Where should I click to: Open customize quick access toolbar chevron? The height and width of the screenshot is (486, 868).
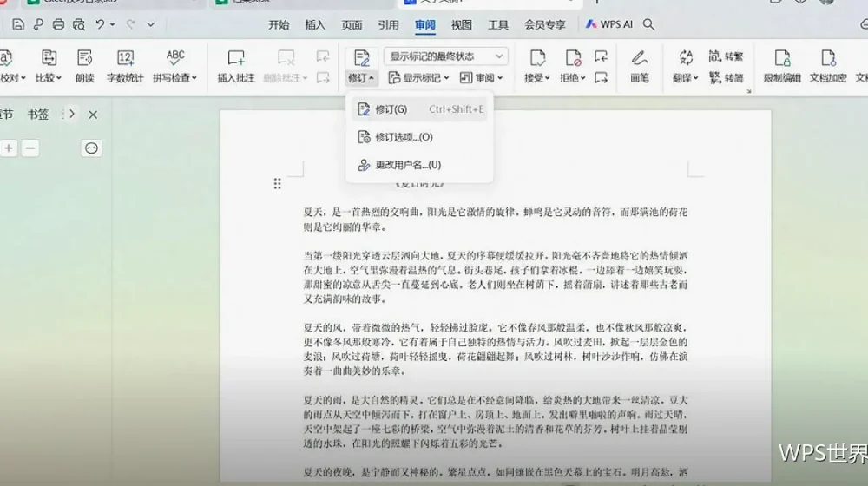[x=150, y=24]
